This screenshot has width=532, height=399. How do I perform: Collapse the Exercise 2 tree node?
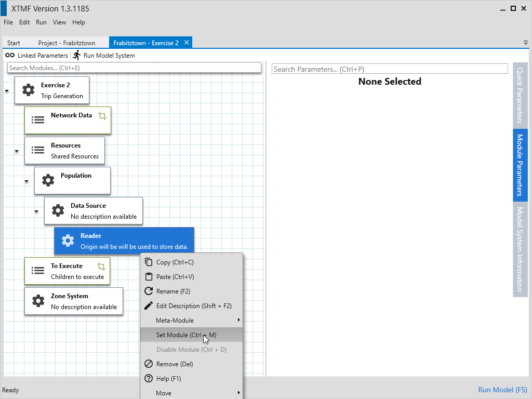point(7,91)
